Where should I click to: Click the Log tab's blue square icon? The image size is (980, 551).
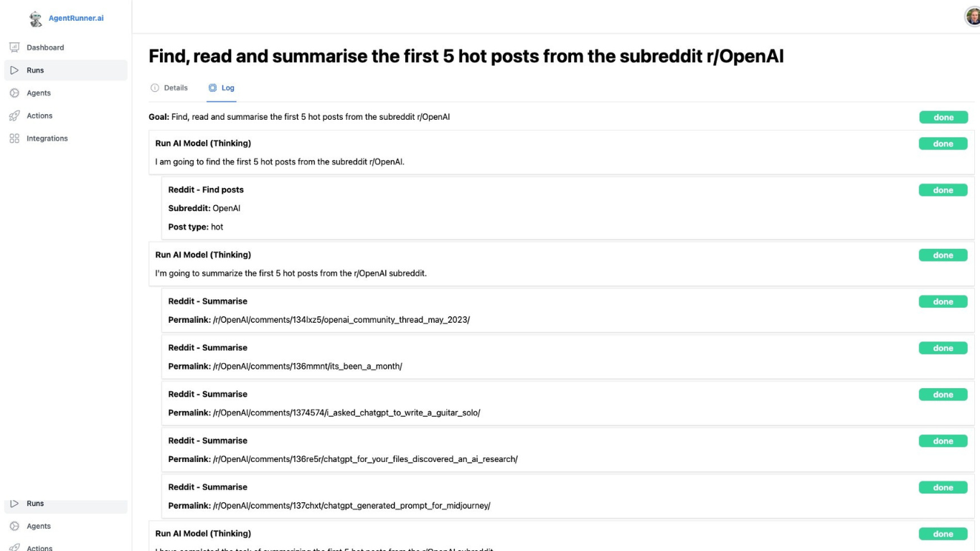(212, 88)
